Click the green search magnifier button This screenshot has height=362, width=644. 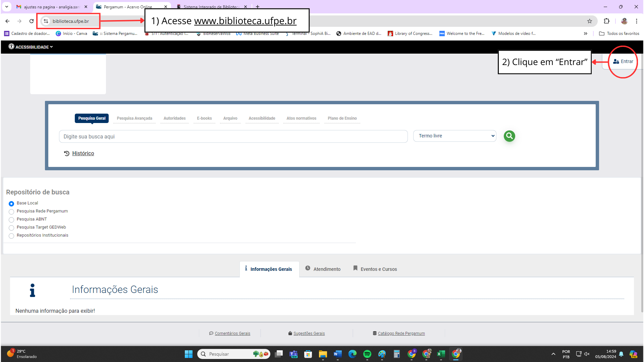(x=509, y=136)
